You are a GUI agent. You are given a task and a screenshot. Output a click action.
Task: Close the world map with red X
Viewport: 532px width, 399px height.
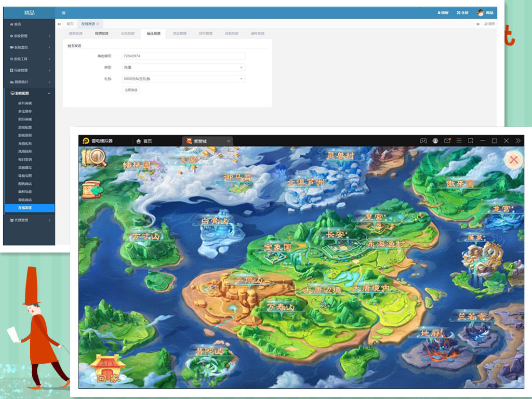click(514, 159)
